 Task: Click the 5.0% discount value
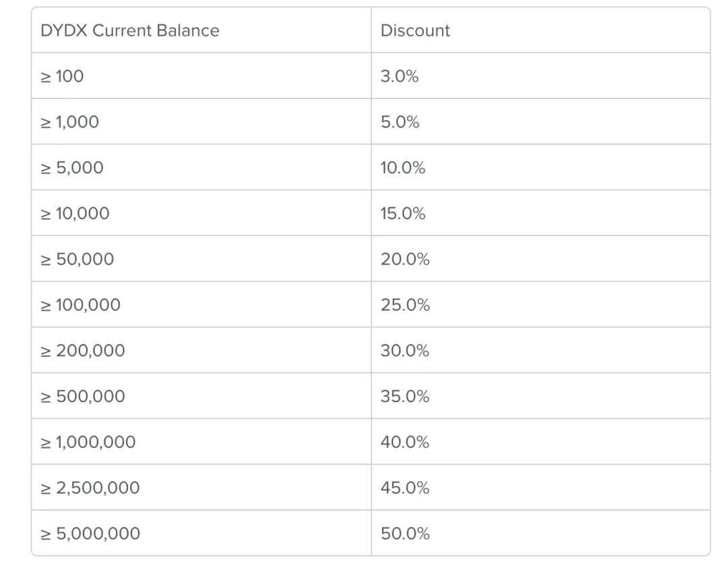pos(400,122)
